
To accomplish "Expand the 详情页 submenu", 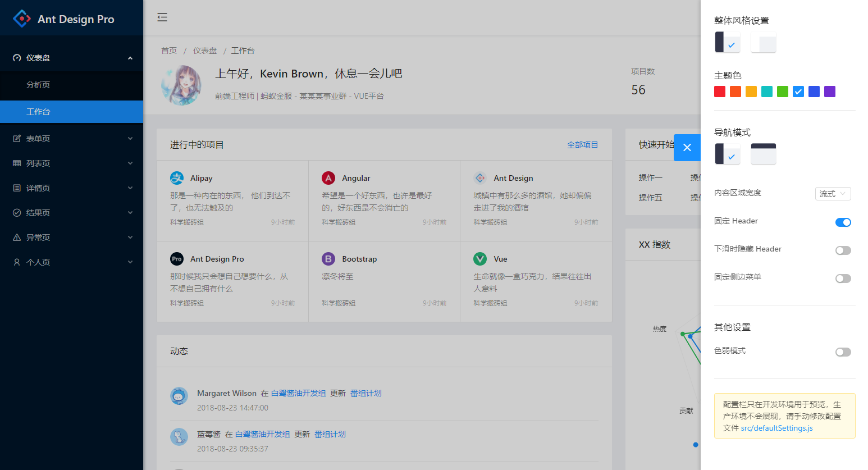I will click(x=130, y=188).
